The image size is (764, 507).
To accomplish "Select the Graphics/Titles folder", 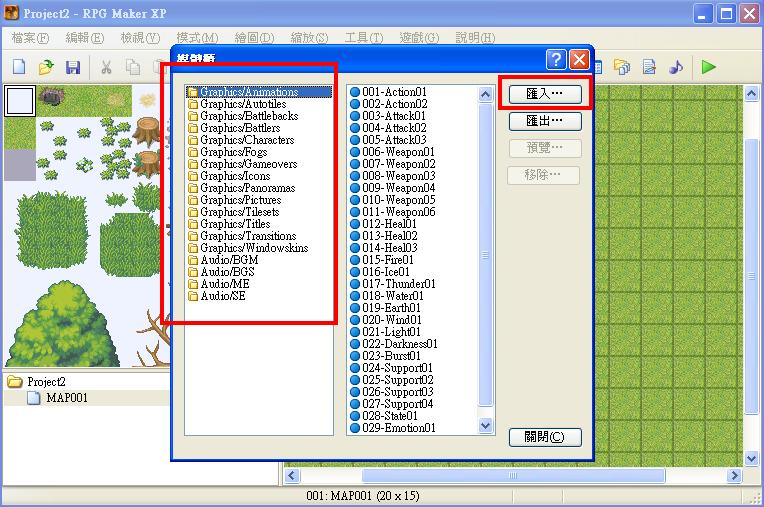I will pos(229,224).
